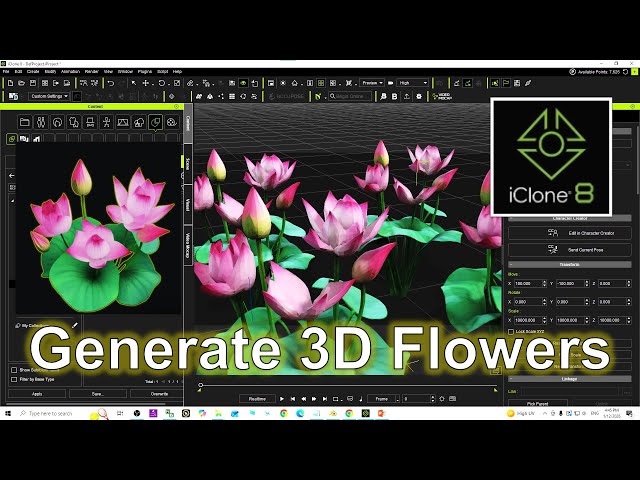Click the Apply button in Content panel
This screenshot has height=480, width=640.
[x=37, y=394]
